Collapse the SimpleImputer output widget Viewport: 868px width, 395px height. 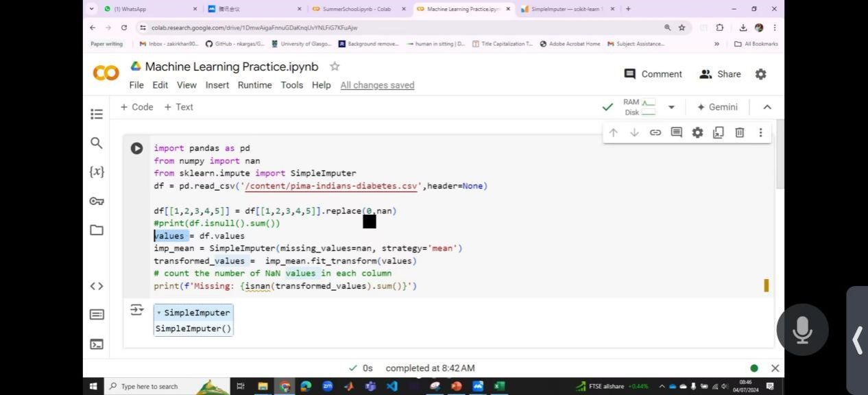pyautogui.click(x=159, y=313)
